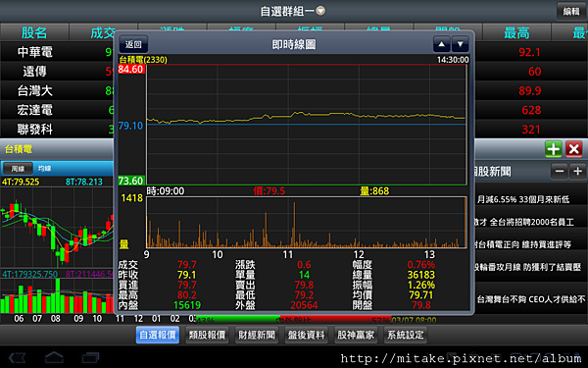Click the 總量 value 36183
Viewport: 588px width, 368px height.
tap(420, 275)
